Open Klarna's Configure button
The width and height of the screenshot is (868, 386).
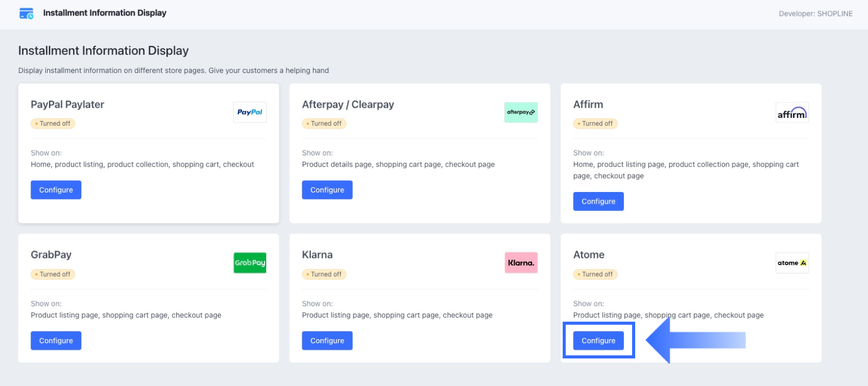(327, 341)
